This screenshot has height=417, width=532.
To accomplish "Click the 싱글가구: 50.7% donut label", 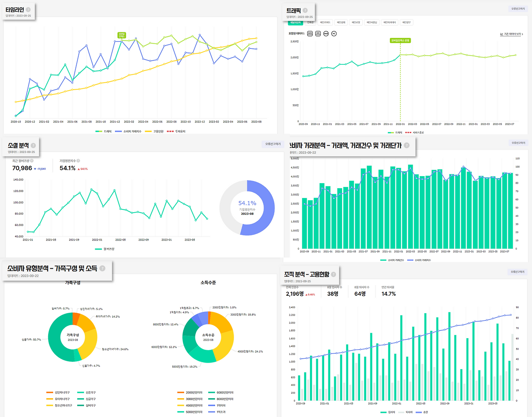I will click(31, 340).
